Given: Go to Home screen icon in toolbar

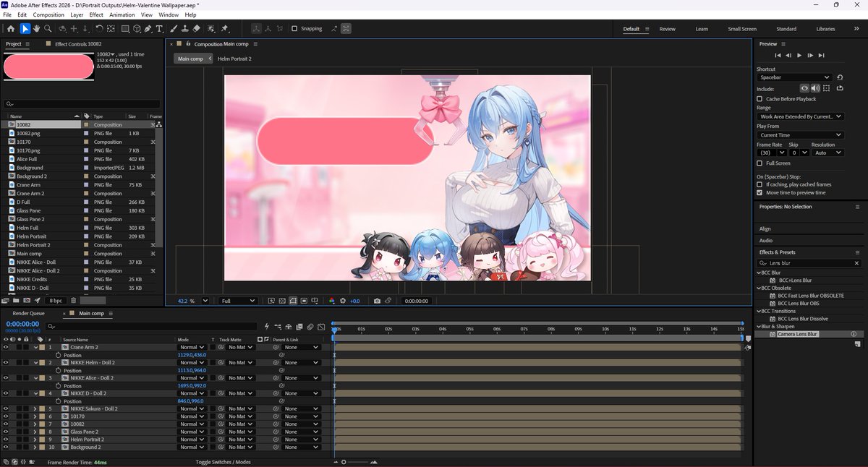Looking at the screenshot, I should click(10, 29).
